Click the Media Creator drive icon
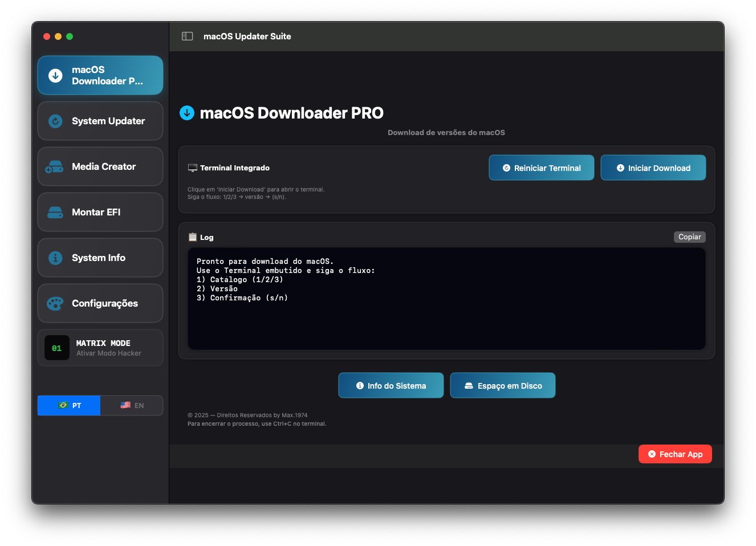Image resolution: width=756 pixels, height=546 pixels. pyautogui.click(x=54, y=166)
